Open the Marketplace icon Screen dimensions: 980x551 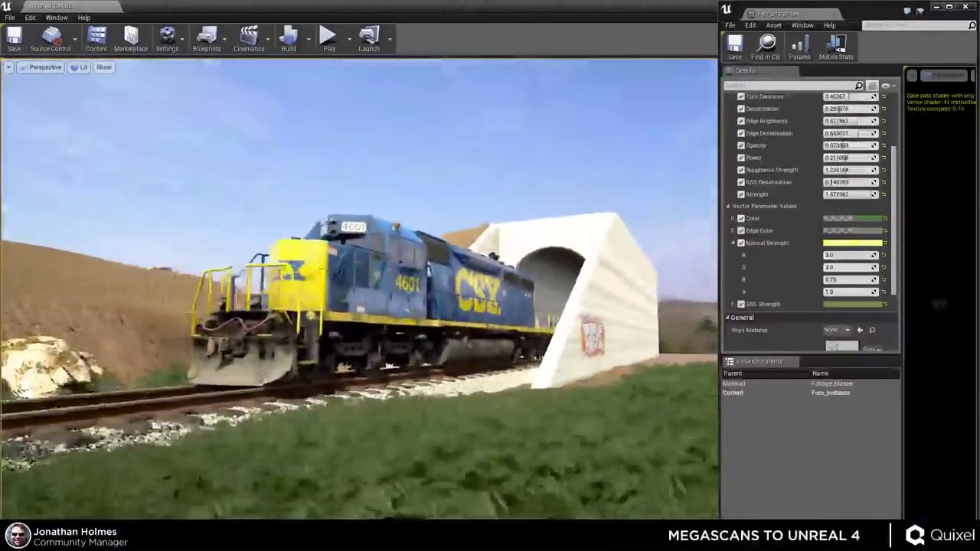point(131,39)
